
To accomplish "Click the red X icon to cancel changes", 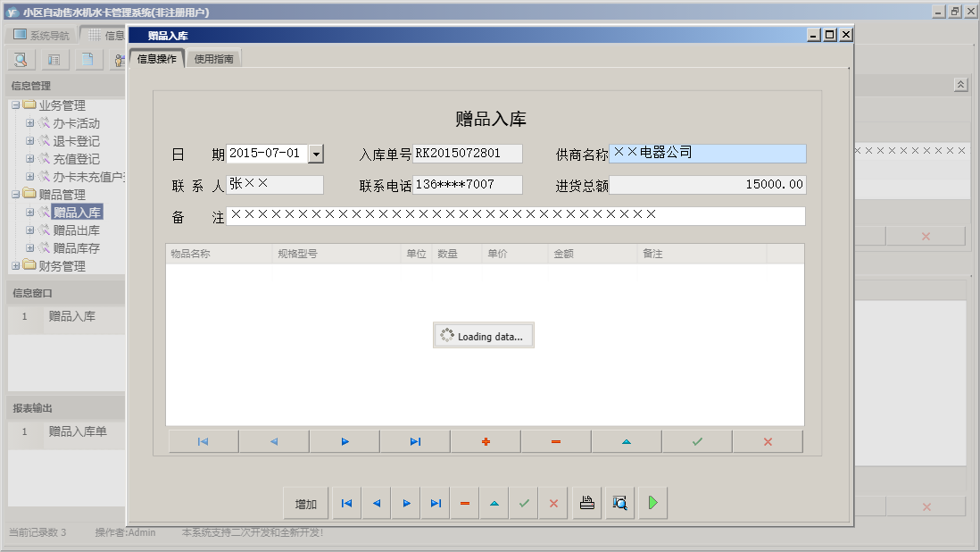I will coord(767,440).
